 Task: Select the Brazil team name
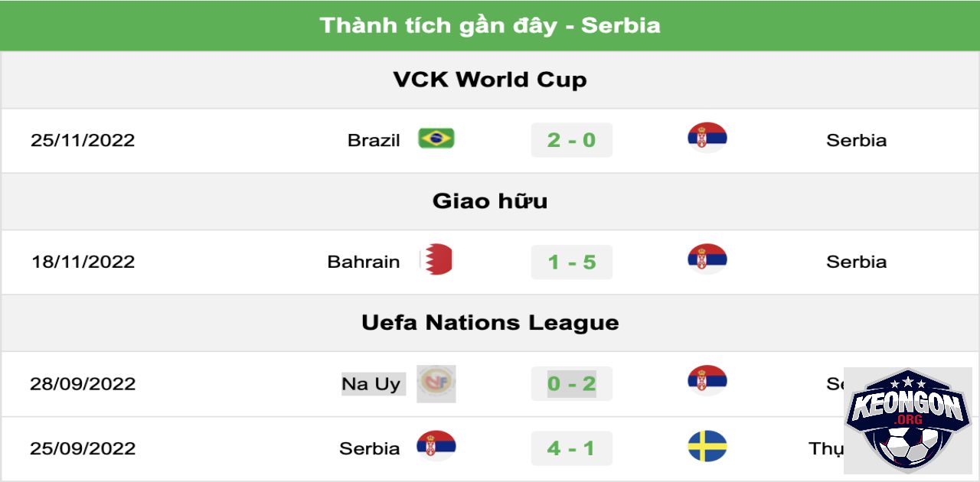click(x=374, y=140)
